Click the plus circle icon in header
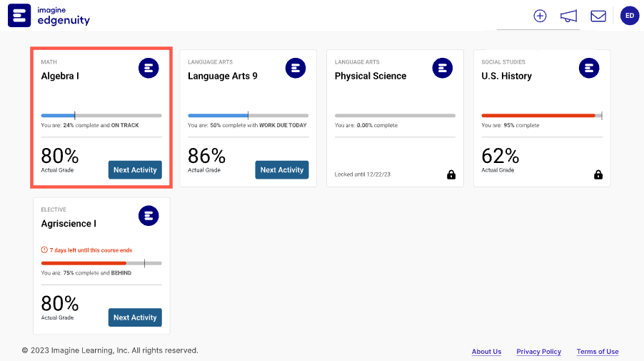 pyautogui.click(x=540, y=16)
